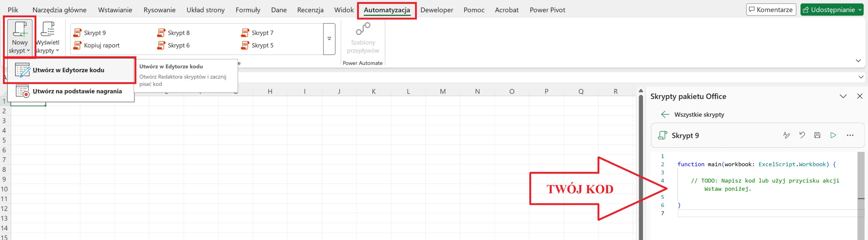
Task: Save the script using the disk icon
Action: [x=817, y=135]
